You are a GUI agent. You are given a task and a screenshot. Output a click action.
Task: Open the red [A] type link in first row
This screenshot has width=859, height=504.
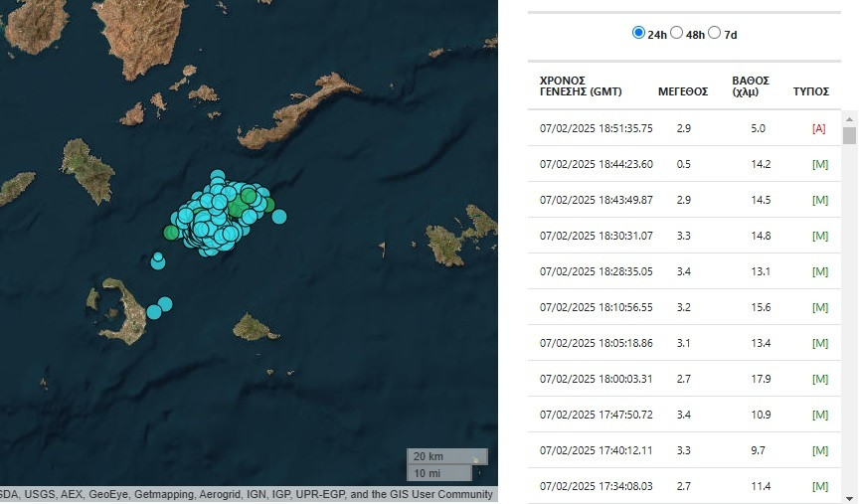coord(819,128)
